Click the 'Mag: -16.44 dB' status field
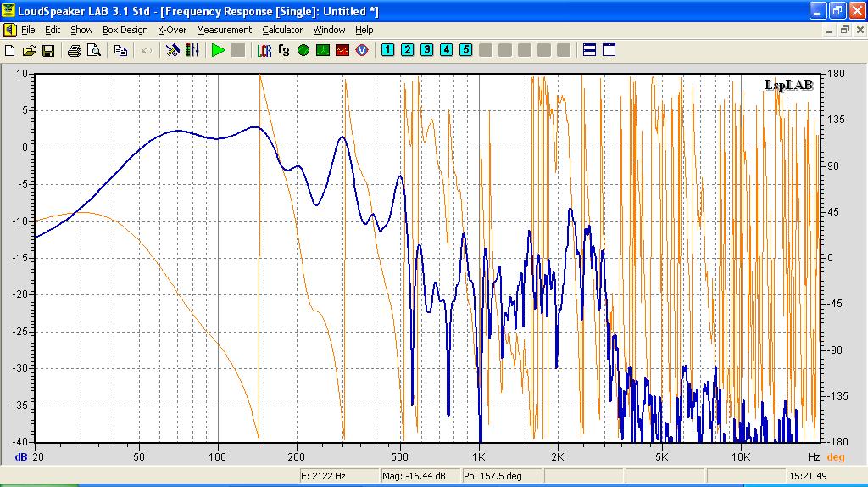 [420, 476]
